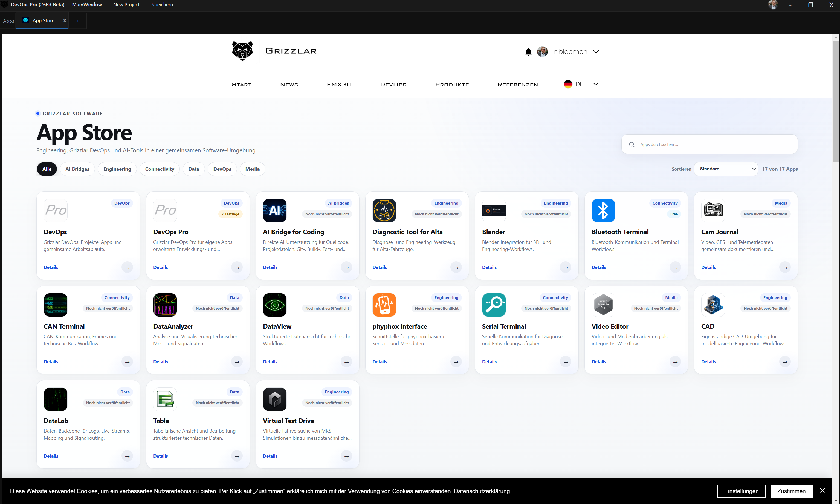Image resolution: width=840 pixels, height=504 pixels.
Task: Open the News navigation item
Action: coord(289,85)
